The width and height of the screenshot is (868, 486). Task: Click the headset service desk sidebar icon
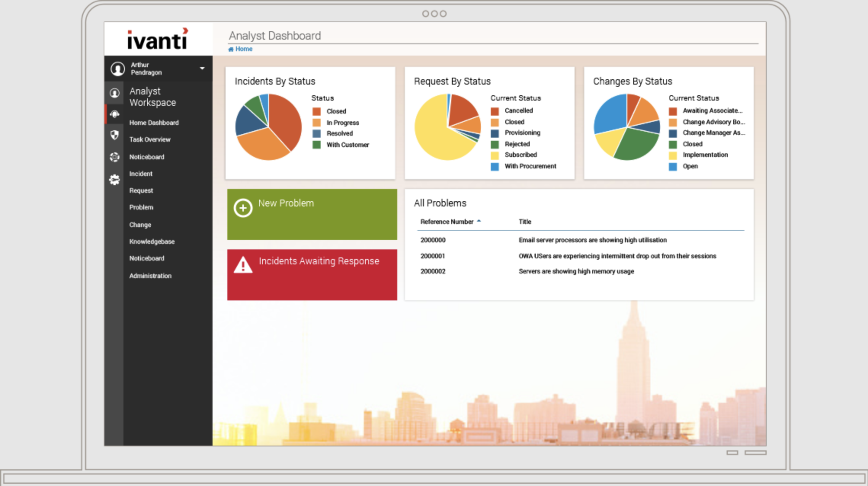tap(114, 114)
